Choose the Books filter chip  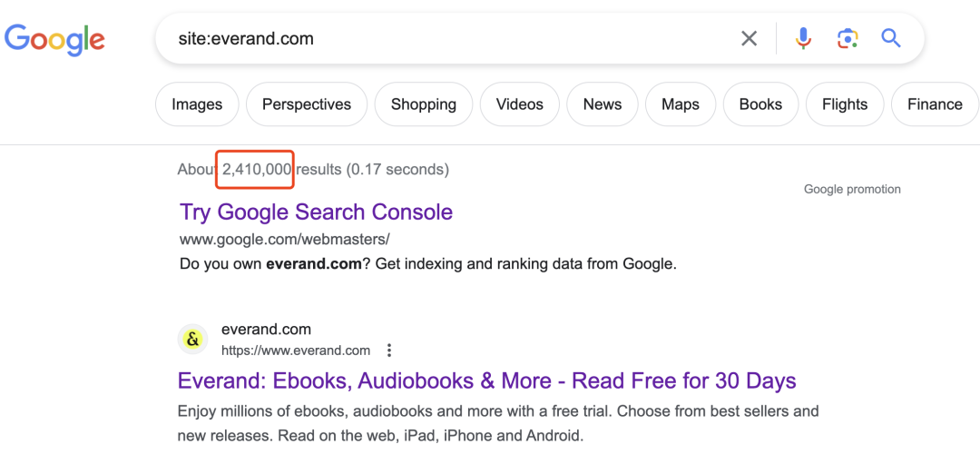[x=760, y=104]
